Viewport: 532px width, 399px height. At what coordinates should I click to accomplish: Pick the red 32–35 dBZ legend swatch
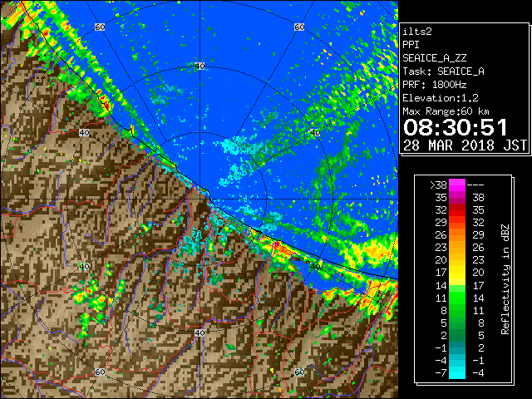tap(457, 210)
